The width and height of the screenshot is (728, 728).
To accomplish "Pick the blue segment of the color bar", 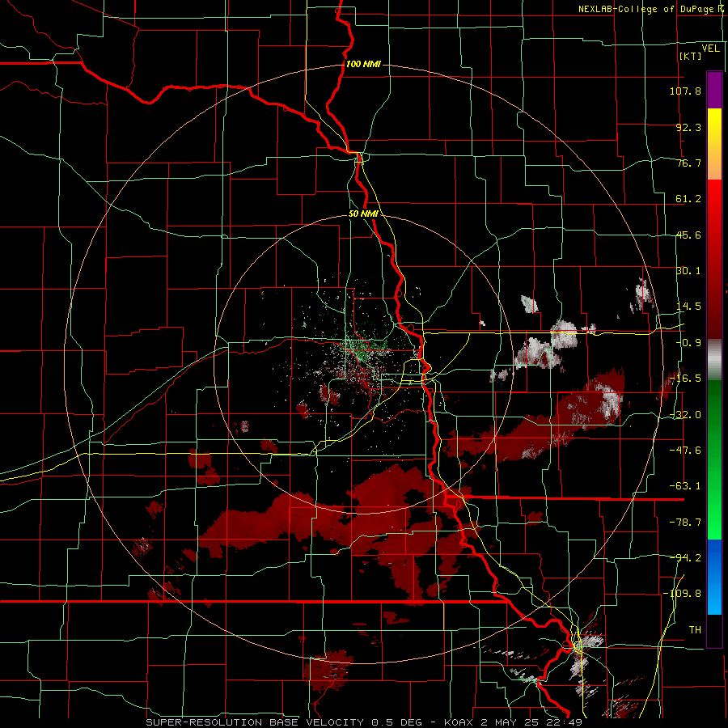I will pyautogui.click(x=714, y=577).
